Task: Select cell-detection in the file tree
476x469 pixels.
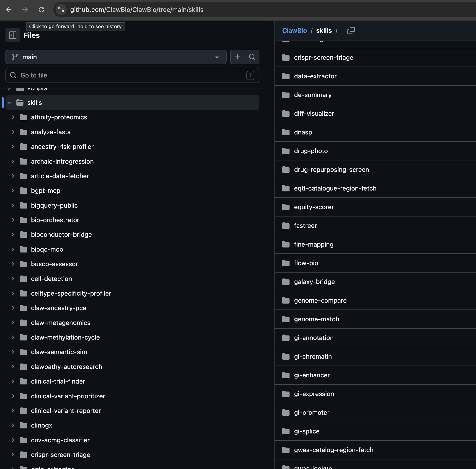Action: point(52,278)
